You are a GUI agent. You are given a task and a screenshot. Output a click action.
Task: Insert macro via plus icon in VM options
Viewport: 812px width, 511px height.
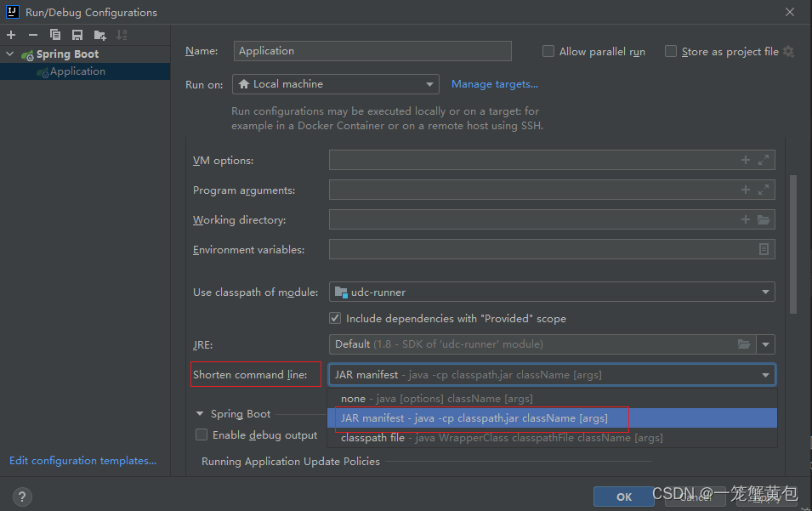click(745, 160)
